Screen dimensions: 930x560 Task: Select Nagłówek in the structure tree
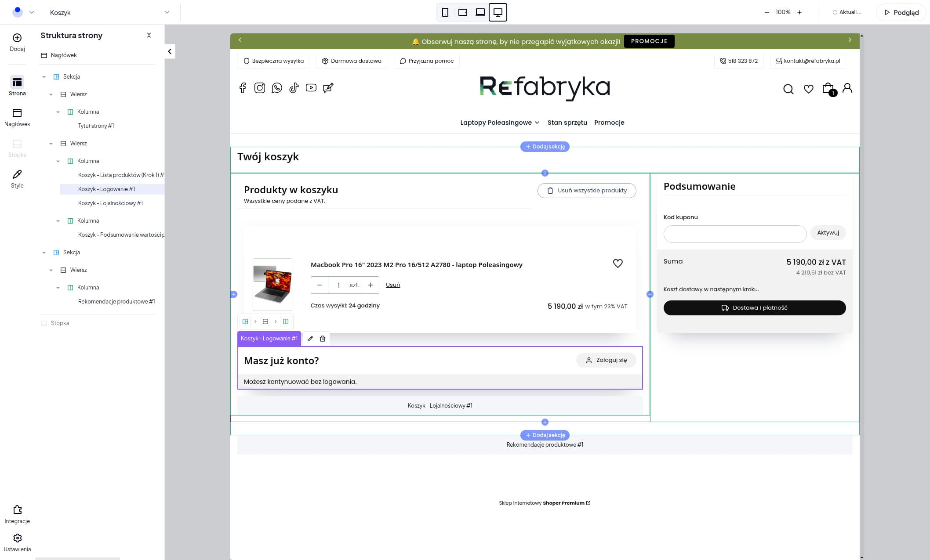[64, 55]
